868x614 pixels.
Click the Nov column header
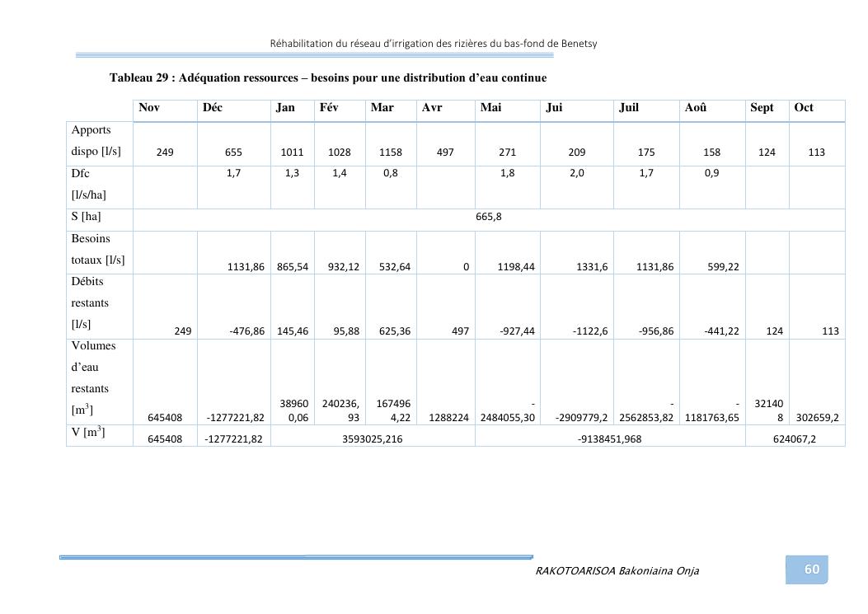[x=149, y=108]
